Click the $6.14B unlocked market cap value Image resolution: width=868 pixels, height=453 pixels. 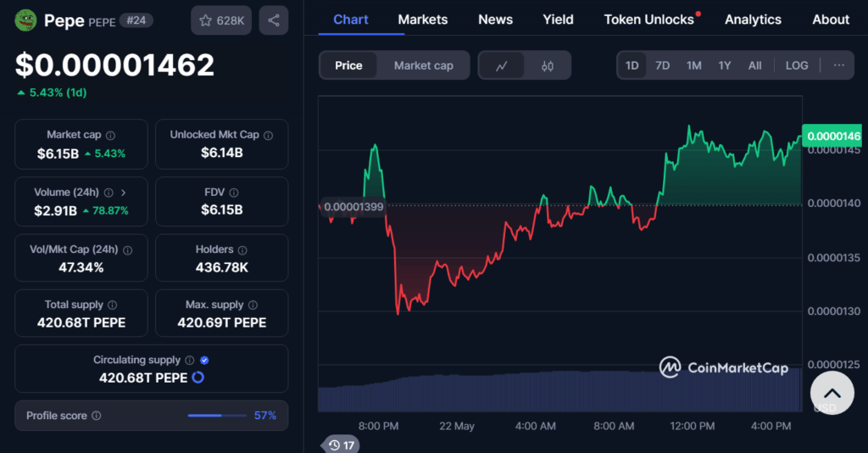click(221, 153)
